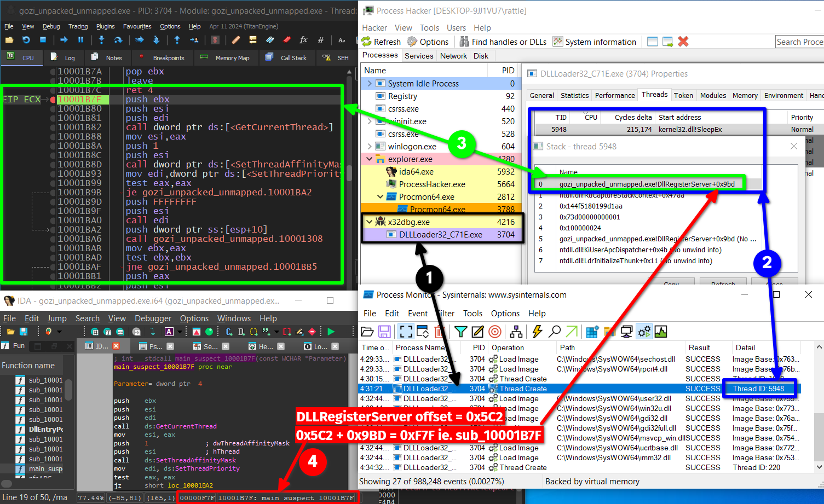Screen dimensions: 824x504
Task: Click Scylla plugin icon in x32dbg toolbar
Action: pos(215,40)
